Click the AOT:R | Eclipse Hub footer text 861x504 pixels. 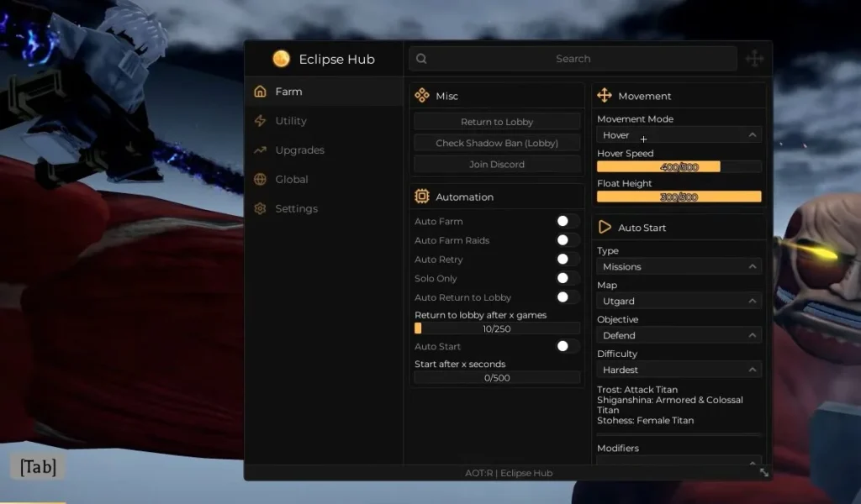coord(509,473)
